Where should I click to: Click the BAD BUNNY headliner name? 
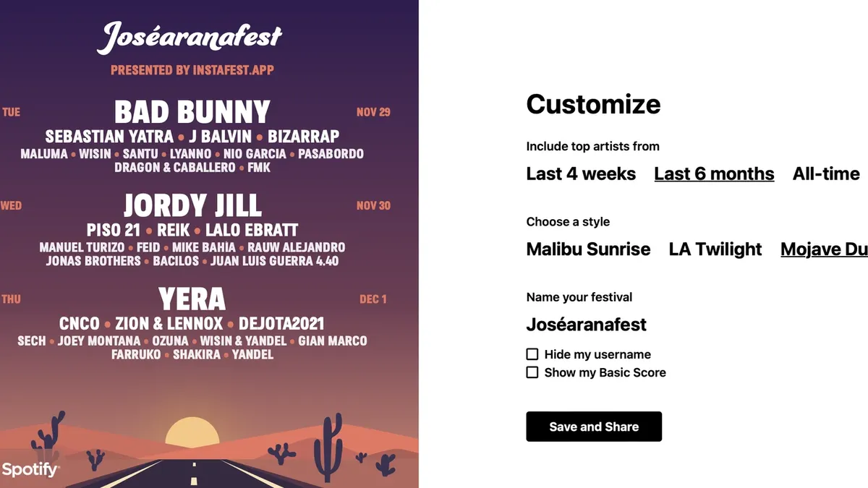click(192, 113)
